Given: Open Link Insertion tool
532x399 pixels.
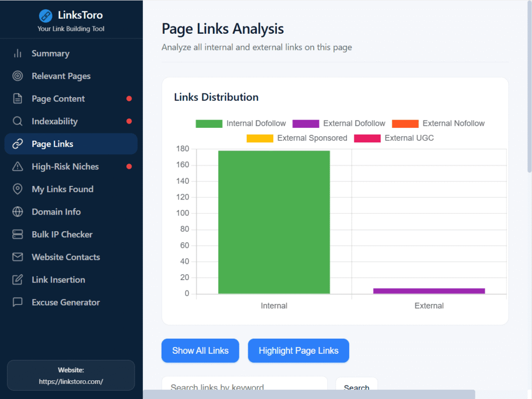Looking at the screenshot, I should [71, 280].
